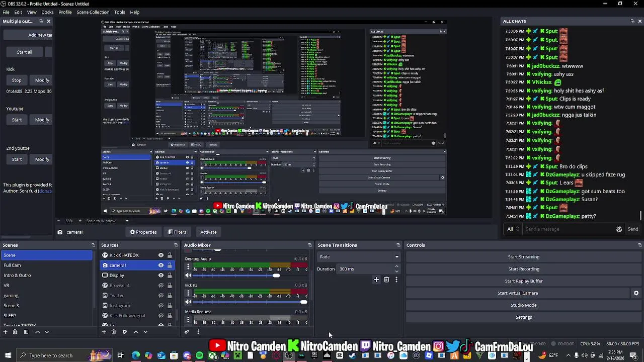Screen dimensions: 644x362
Task: Select the Intro & Outro scene
Action: pyautogui.click(x=17, y=276)
